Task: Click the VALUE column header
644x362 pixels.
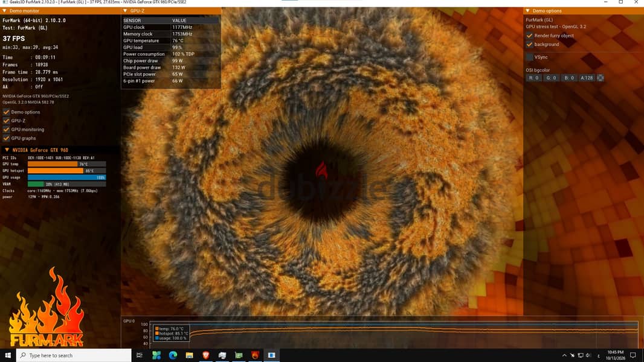Action: click(x=179, y=21)
